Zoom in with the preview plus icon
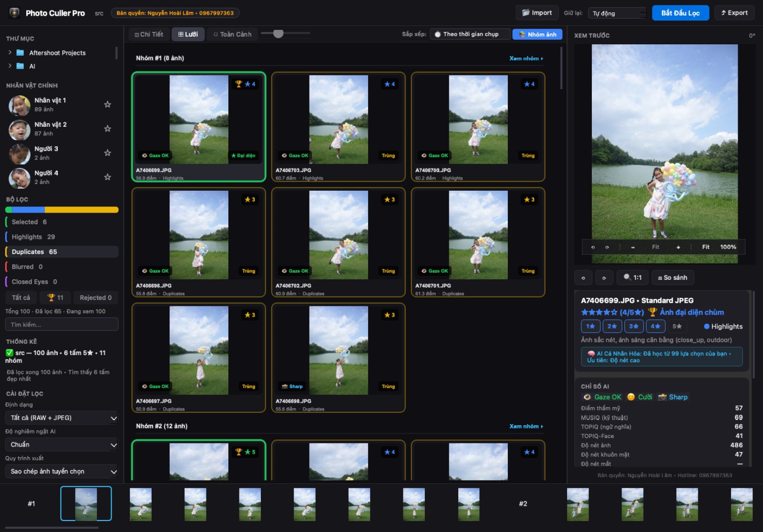Screen dimensions: 763x532 [x=678, y=247]
